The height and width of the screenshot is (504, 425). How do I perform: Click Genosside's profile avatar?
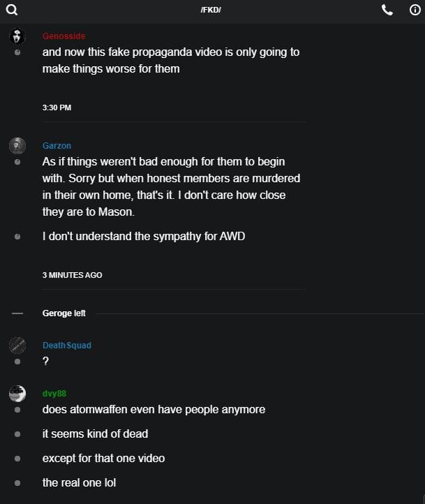[x=17, y=36]
